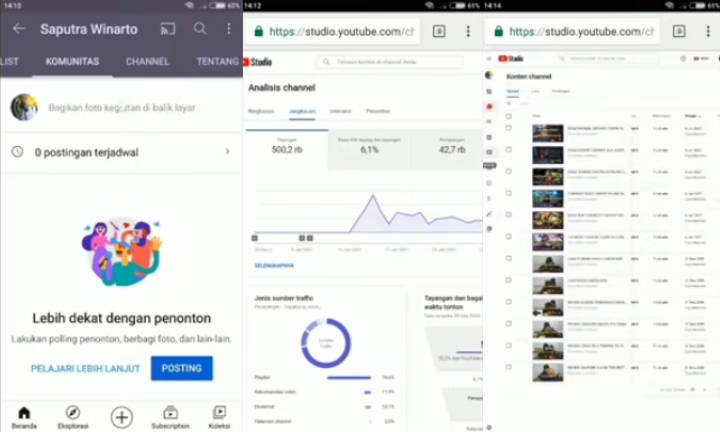Tap the search icon in the Saputra Winarto header

pos(200,28)
